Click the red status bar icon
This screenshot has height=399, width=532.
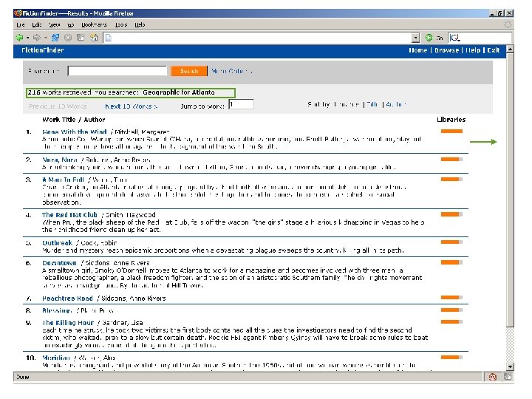[x=493, y=377]
